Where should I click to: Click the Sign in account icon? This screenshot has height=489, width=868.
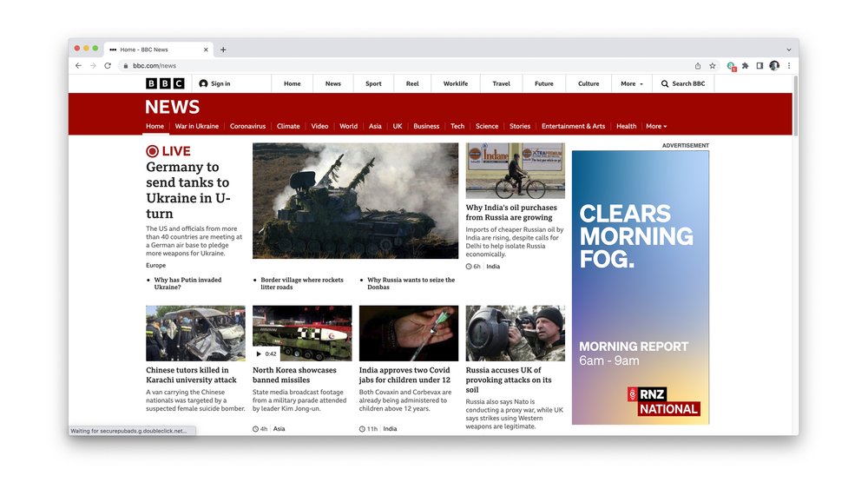[x=203, y=83]
